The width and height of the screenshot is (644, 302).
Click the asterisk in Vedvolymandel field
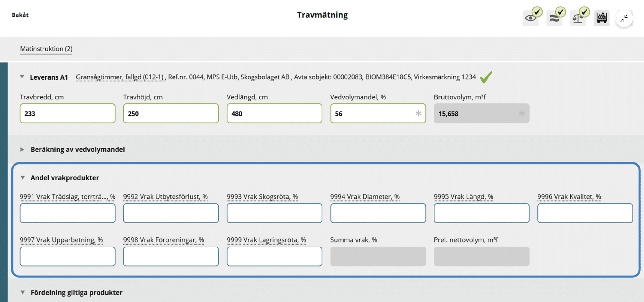[418, 113]
